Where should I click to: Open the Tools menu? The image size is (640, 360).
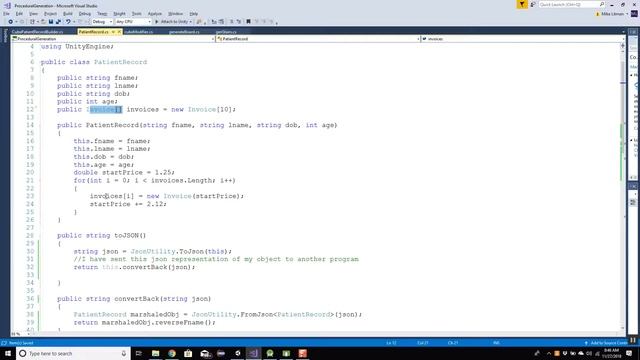(136, 13)
